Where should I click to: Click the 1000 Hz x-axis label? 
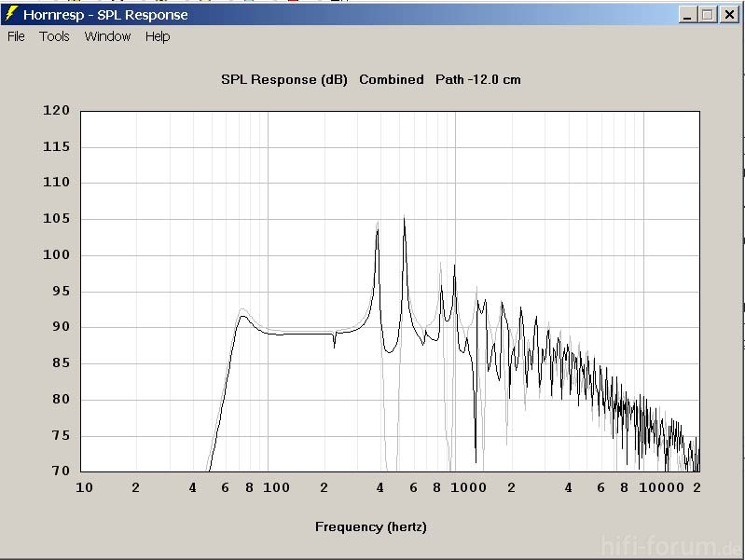[468, 488]
